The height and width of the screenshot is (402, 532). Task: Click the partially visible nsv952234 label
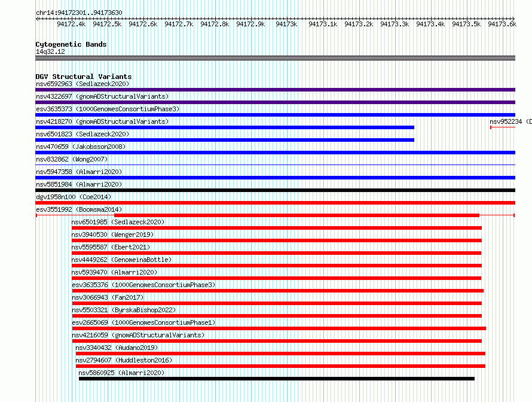(x=510, y=121)
